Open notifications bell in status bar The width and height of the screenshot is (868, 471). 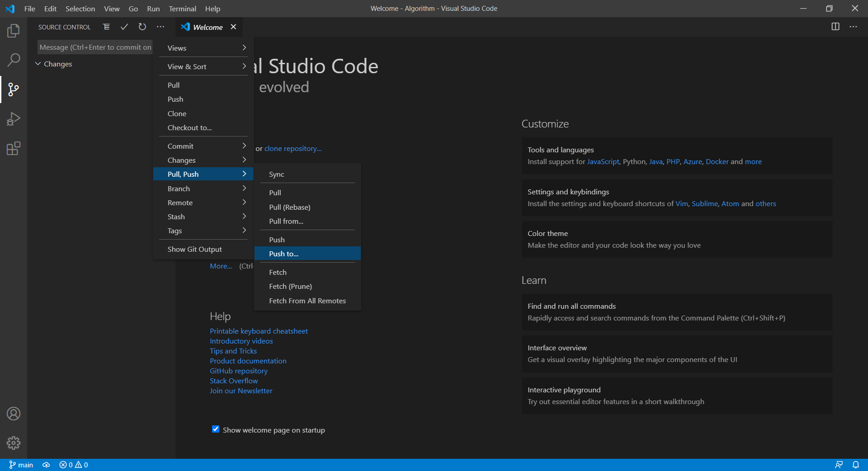click(856, 465)
